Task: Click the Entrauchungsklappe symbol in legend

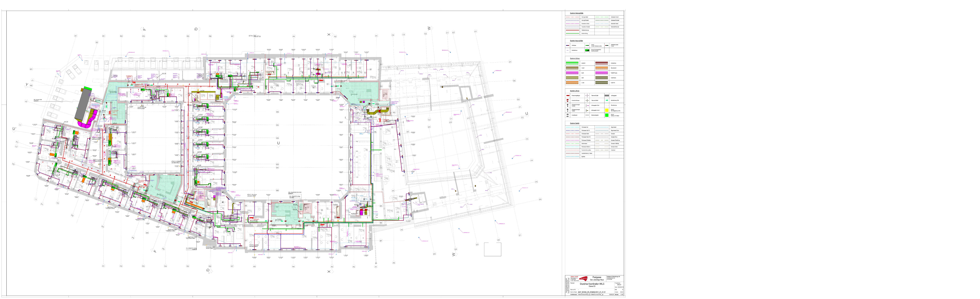Action: point(568,96)
